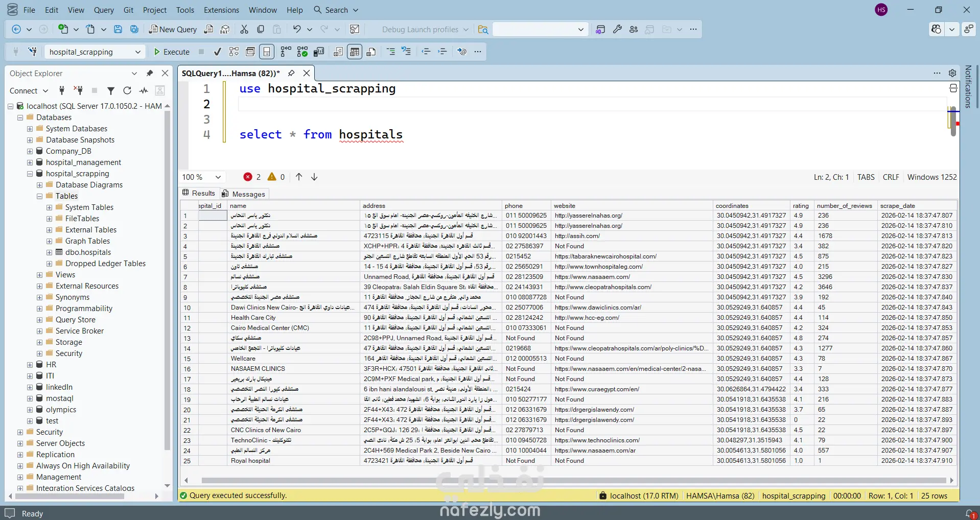The width and height of the screenshot is (980, 520).
Task: Open the Query menu
Action: pyautogui.click(x=104, y=10)
